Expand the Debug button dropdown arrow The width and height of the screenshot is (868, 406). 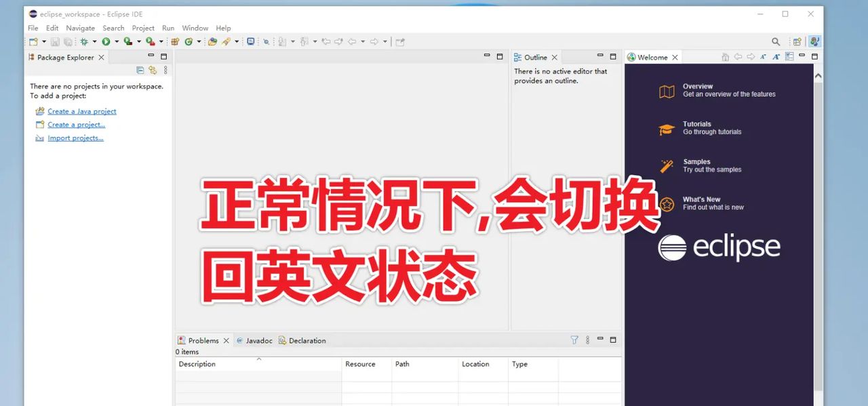coord(94,42)
